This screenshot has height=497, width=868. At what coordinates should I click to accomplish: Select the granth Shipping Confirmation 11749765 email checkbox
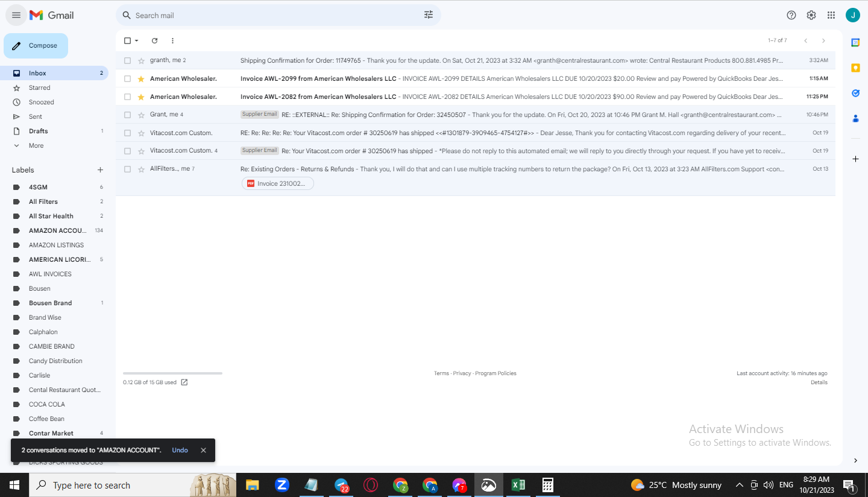[x=127, y=60]
